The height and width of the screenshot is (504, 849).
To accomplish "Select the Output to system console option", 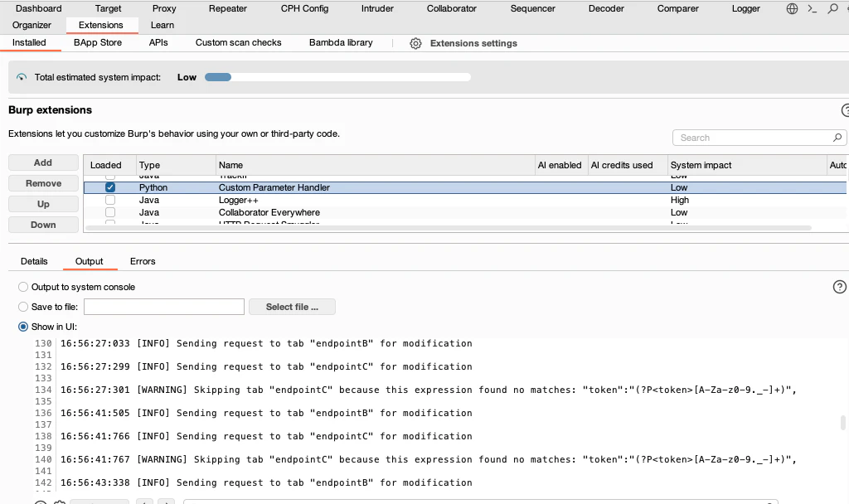I will point(23,287).
